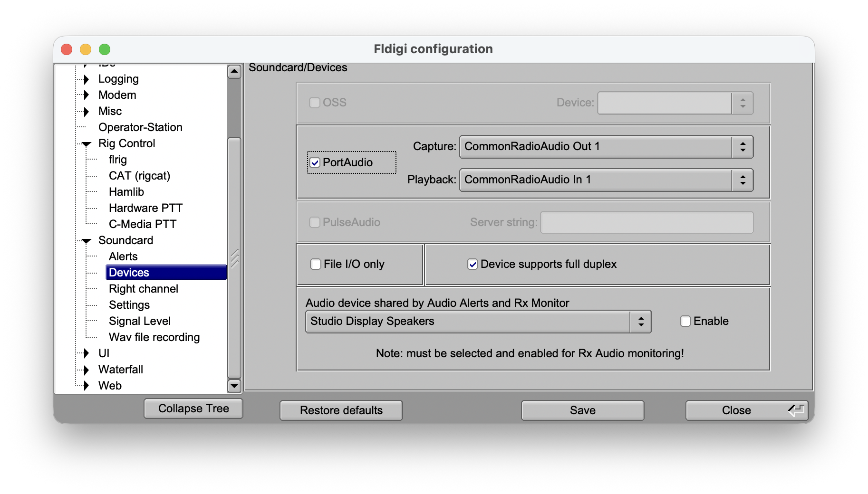Toggle Device supports full duplex checkbox
The image size is (868, 494).
pos(473,264)
